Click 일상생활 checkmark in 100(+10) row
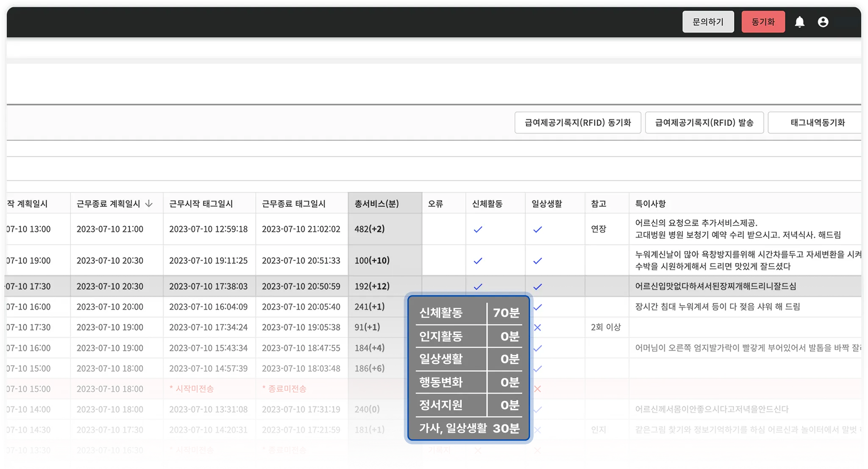 537,261
